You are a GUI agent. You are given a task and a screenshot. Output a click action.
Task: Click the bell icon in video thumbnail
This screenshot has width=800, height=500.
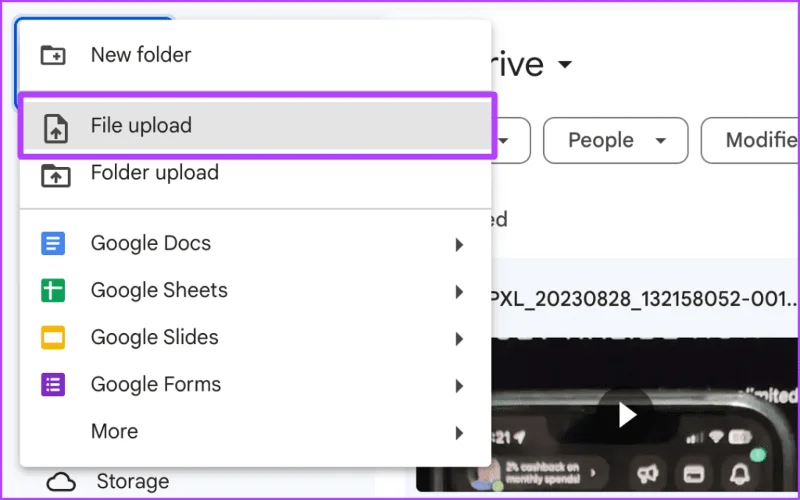pyautogui.click(x=739, y=474)
